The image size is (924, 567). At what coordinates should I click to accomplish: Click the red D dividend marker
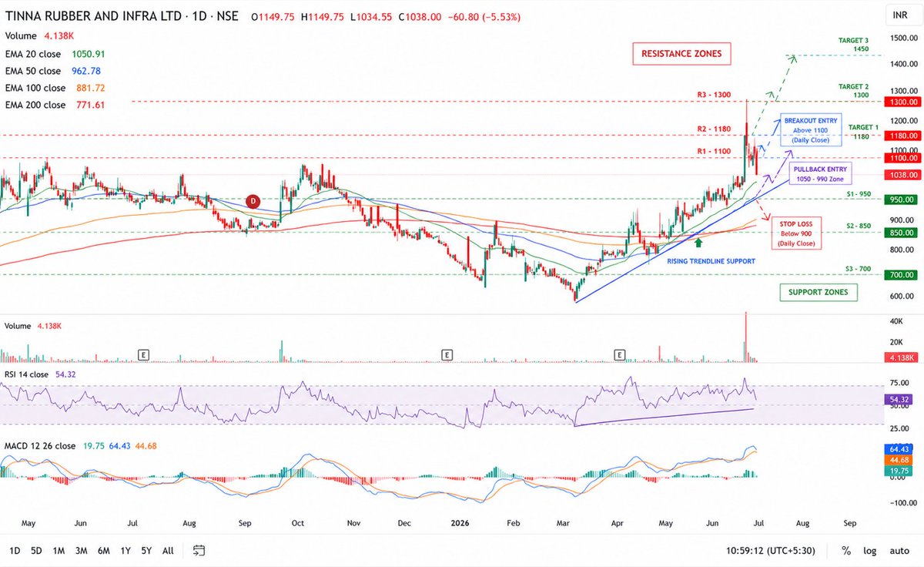point(253,202)
